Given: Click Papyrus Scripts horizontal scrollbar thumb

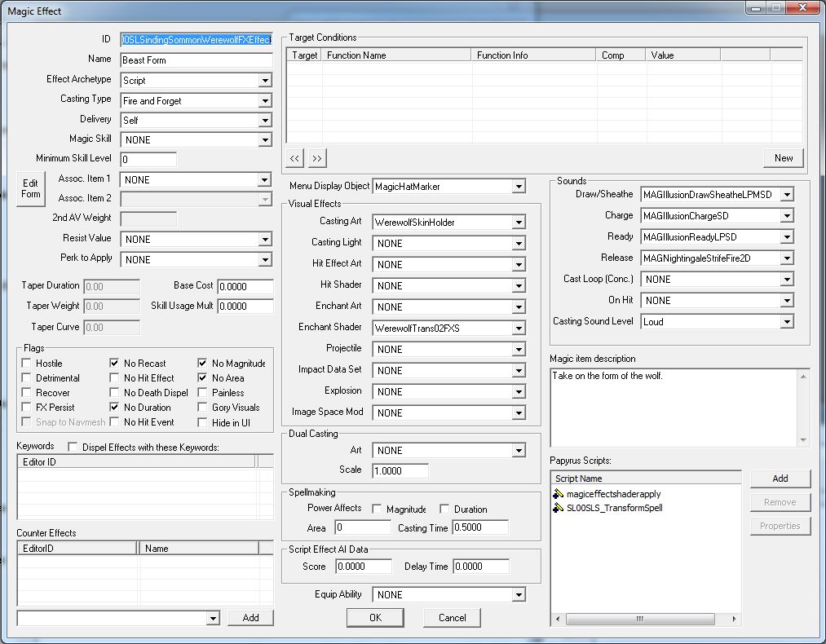Looking at the screenshot, I should pyautogui.click(x=640, y=619).
